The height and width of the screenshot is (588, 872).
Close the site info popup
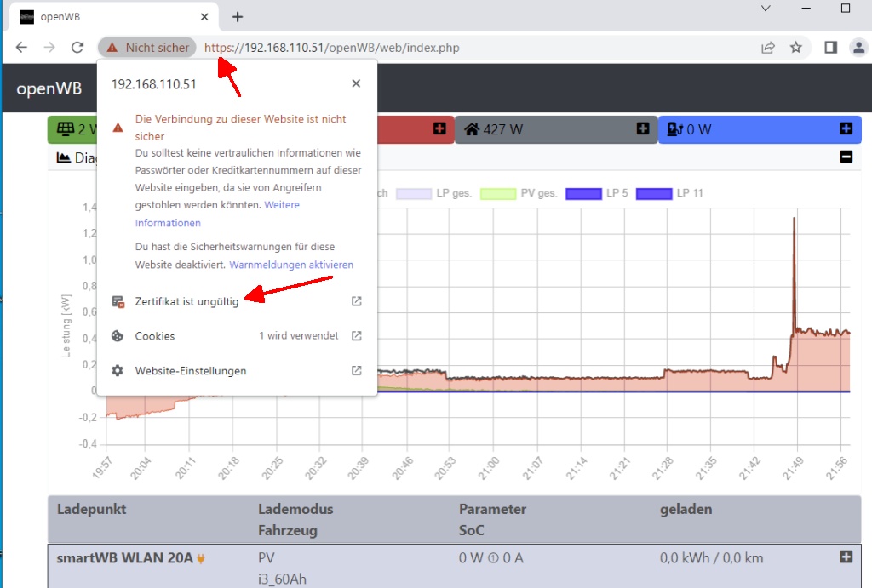pyautogui.click(x=356, y=83)
